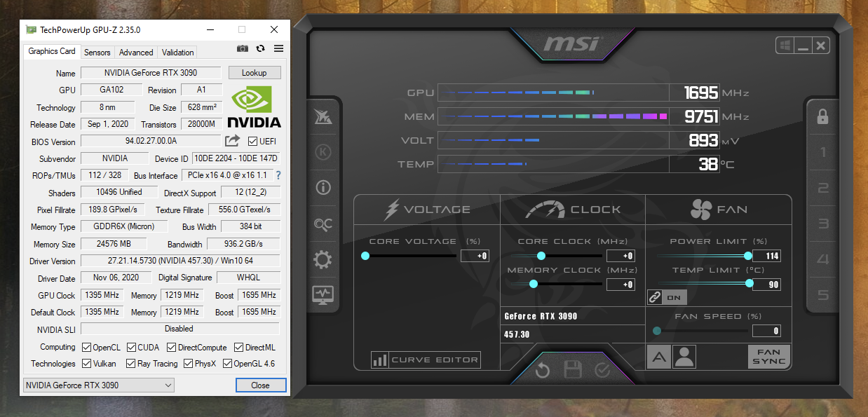Select Afterburner profile slot 1
The width and height of the screenshot is (868, 417).
(x=823, y=153)
